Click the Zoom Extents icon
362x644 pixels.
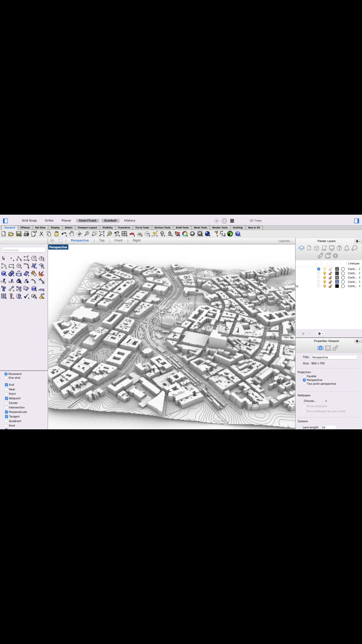pos(102,234)
